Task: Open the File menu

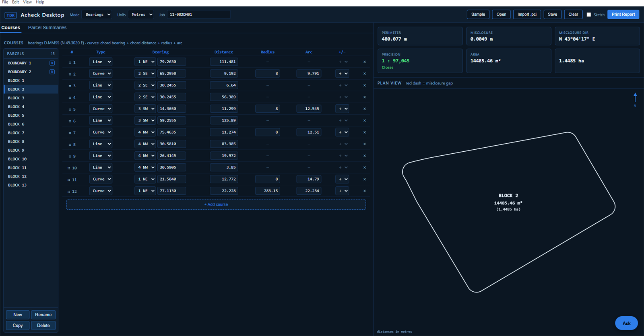Action: point(5,2)
